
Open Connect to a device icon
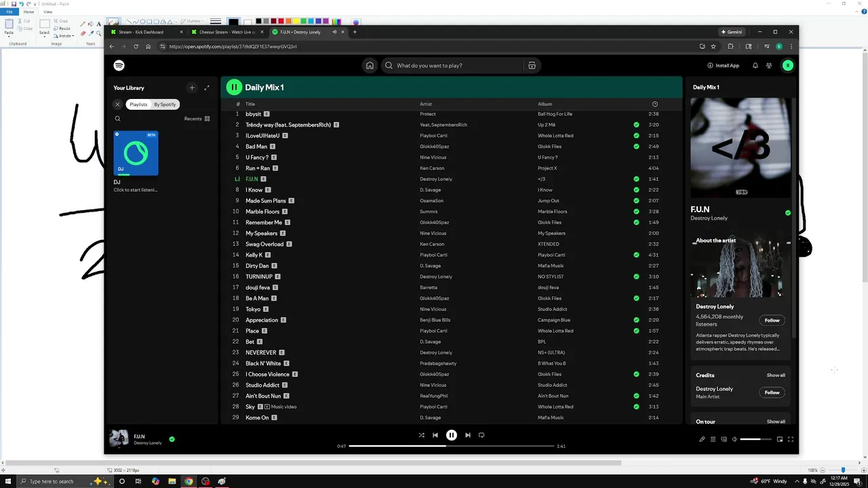point(724,439)
